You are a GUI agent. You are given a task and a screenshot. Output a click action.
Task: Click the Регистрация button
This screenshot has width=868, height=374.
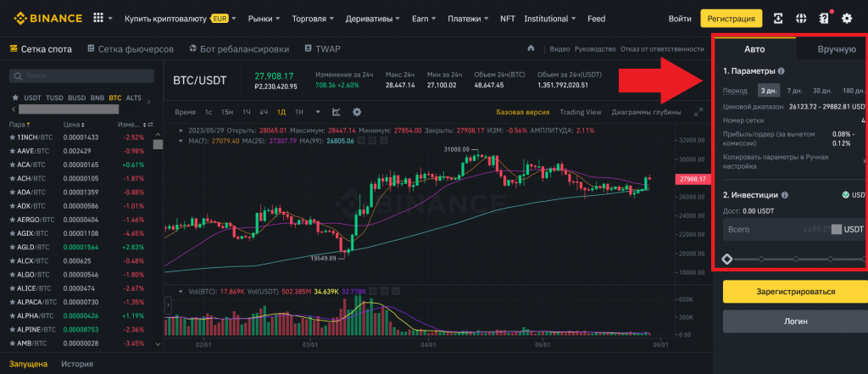(732, 19)
